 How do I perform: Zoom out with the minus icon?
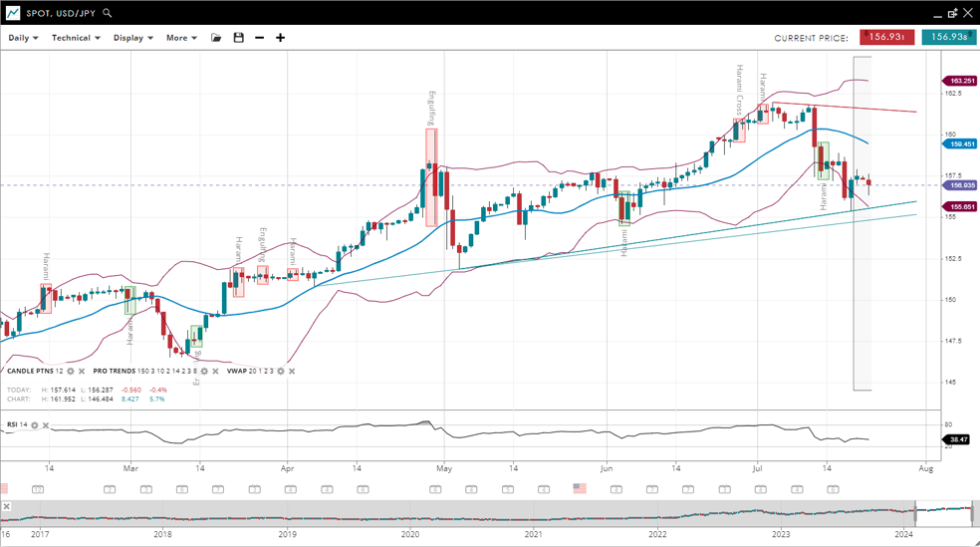click(x=260, y=38)
